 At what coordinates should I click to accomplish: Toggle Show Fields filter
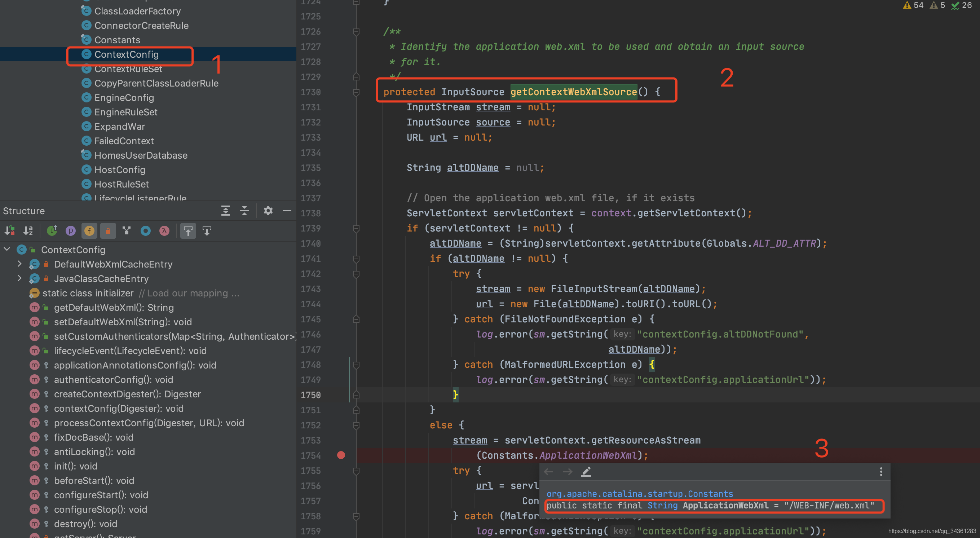point(89,230)
